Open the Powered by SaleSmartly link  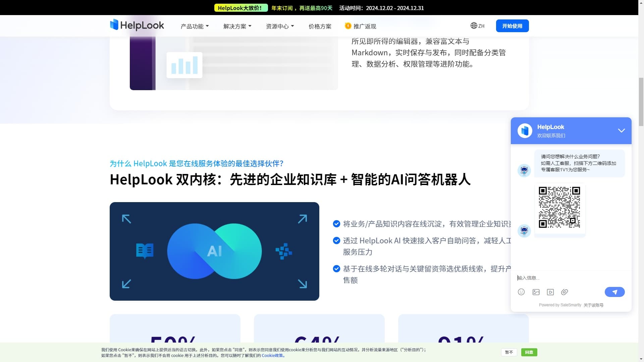560,305
